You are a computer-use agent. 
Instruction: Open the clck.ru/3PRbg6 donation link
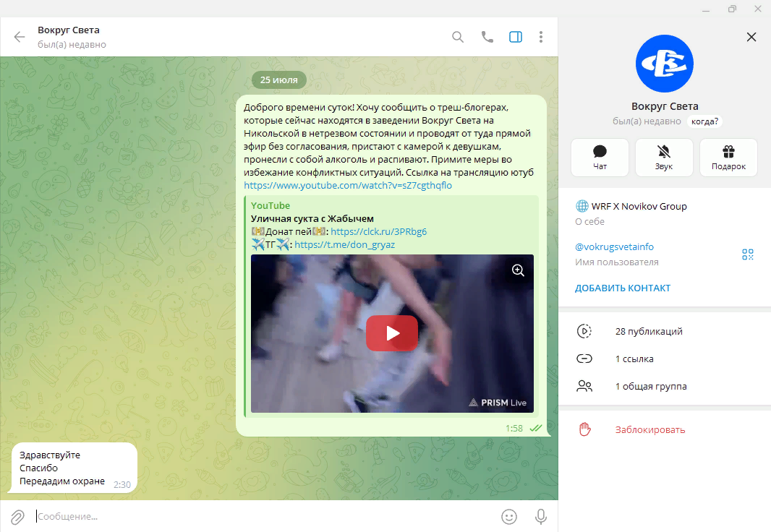coord(378,231)
